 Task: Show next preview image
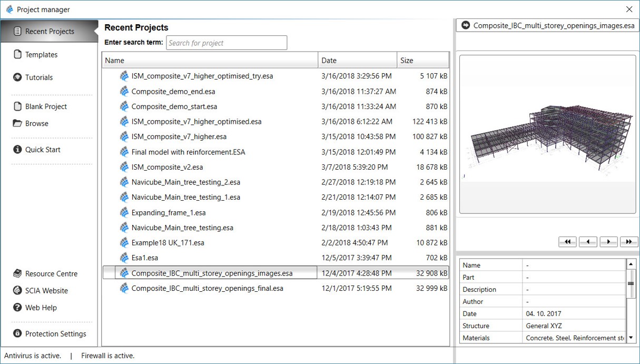tap(608, 242)
